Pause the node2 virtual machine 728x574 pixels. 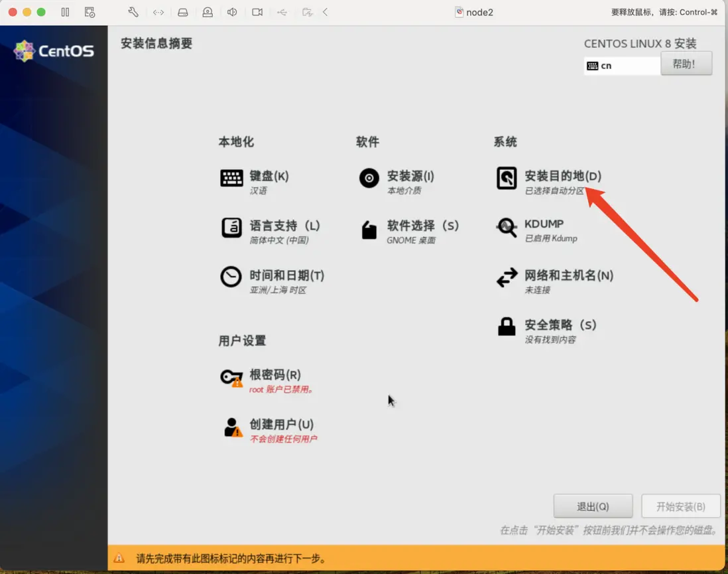(65, 12)
